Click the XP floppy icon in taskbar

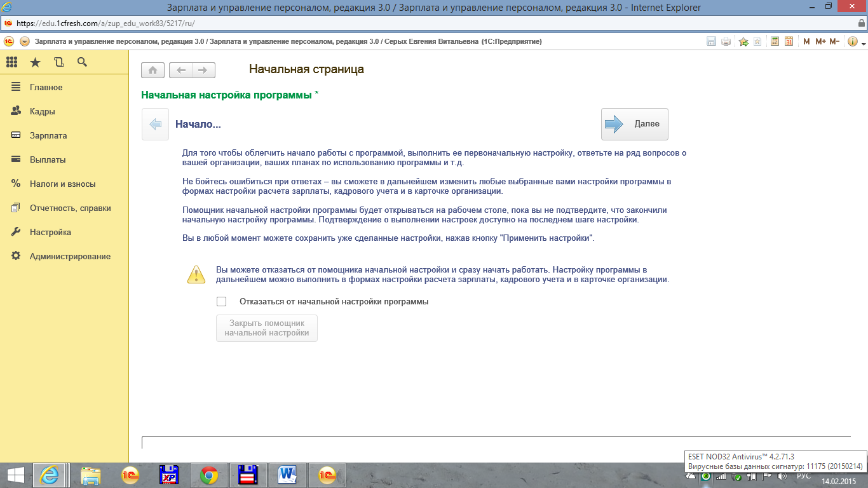(169, 475)
